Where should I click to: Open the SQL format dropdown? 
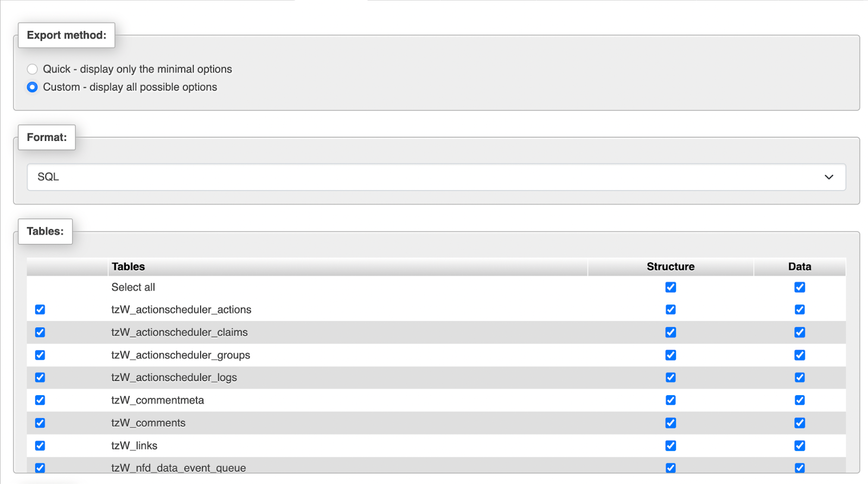pos(436,177)
